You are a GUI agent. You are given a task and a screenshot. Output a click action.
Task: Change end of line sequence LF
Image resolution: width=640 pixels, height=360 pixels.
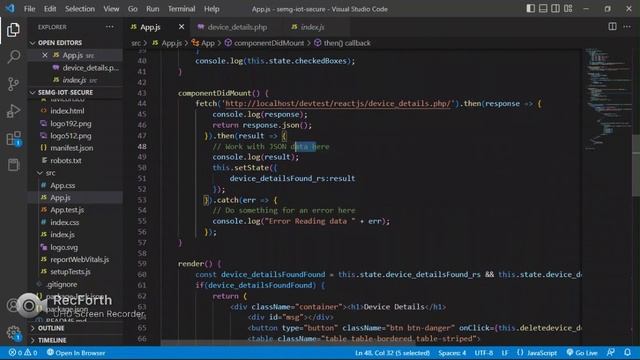pos(505,353)
